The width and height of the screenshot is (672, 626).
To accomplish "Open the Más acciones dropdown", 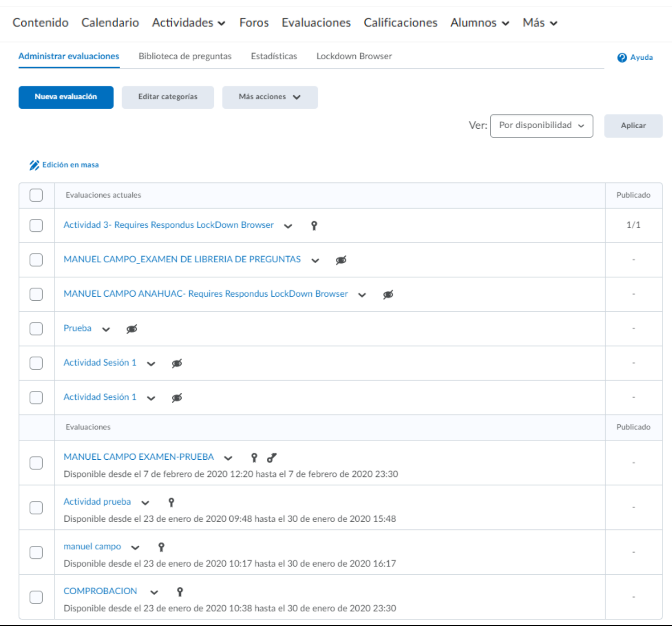I will pos(270,97).
